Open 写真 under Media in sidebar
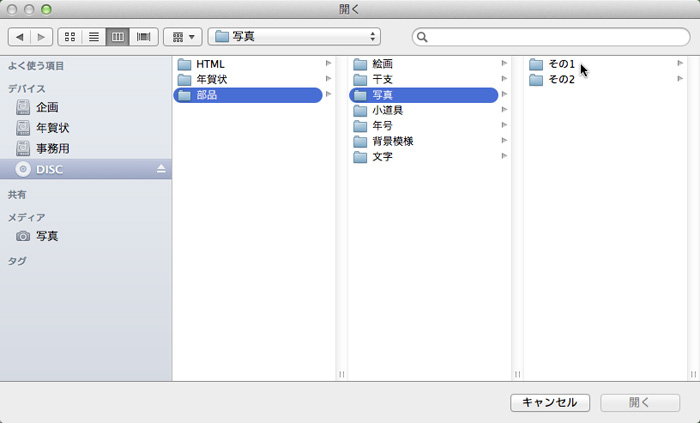 tap(46, 236)
